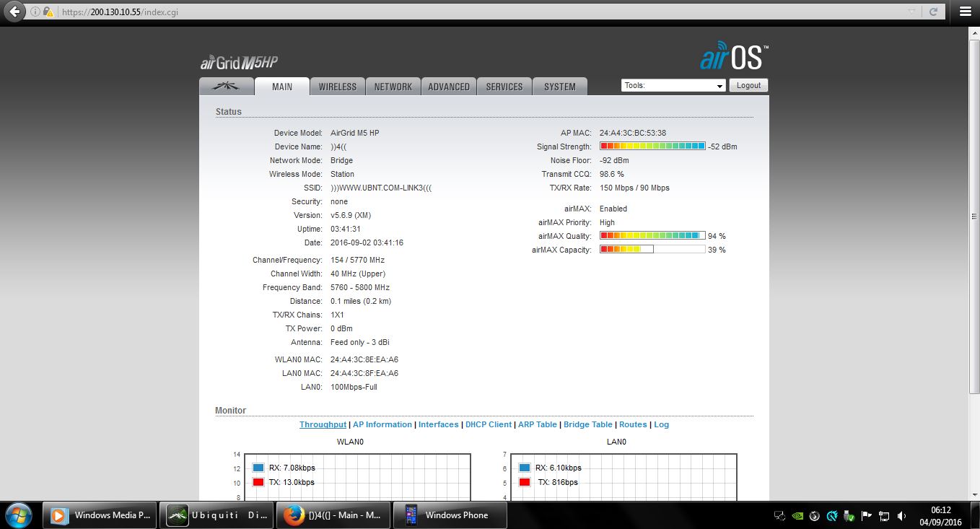The height and width of the screenshot is (529, 980).
Task: Click the airGrid M5HP logo
Action: point(239,63)
